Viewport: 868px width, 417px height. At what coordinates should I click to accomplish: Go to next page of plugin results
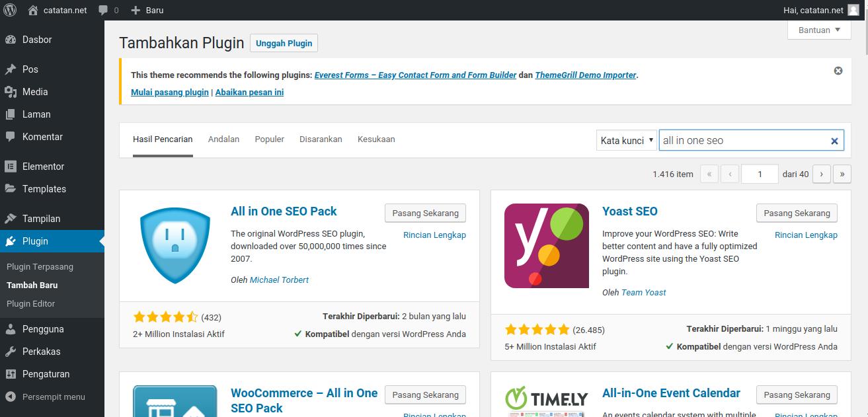point(821,174)
